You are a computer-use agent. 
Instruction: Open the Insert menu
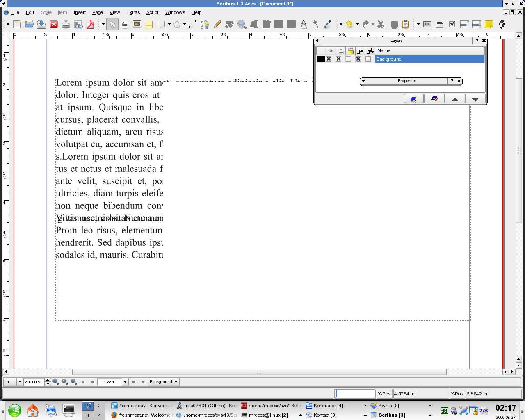point(80,12)
